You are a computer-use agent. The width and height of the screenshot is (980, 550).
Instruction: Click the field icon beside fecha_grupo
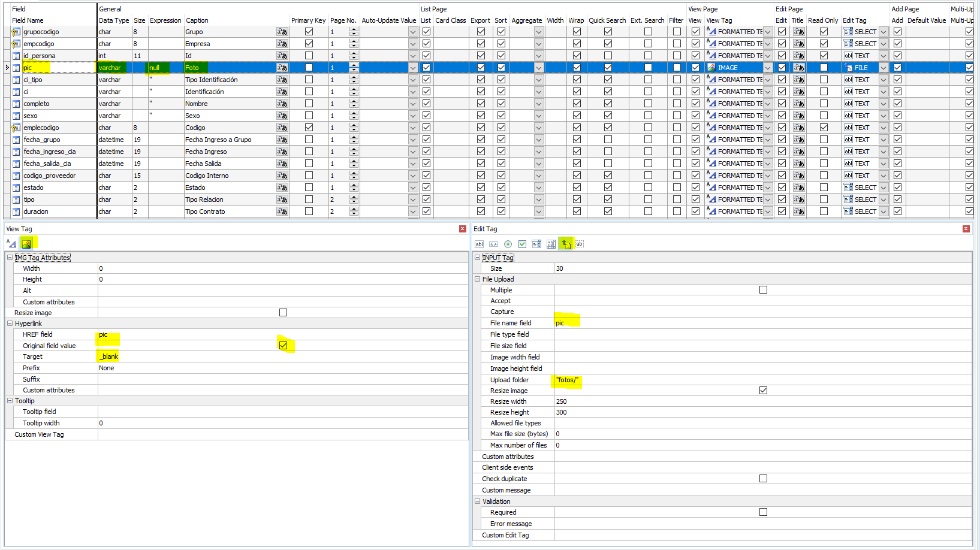[16, 140]
